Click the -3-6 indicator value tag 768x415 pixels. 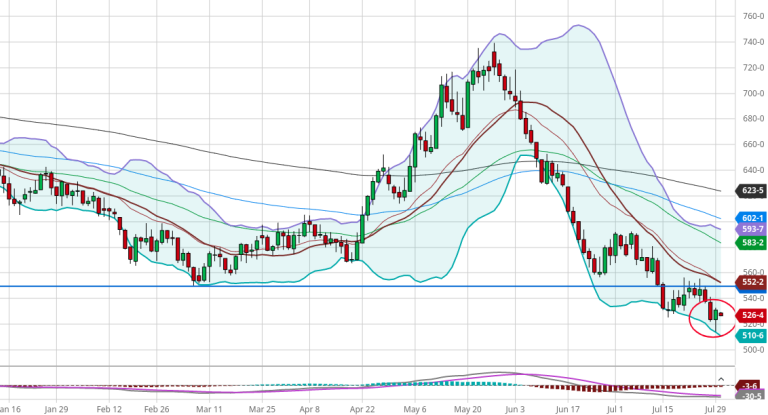coord(750,386)
